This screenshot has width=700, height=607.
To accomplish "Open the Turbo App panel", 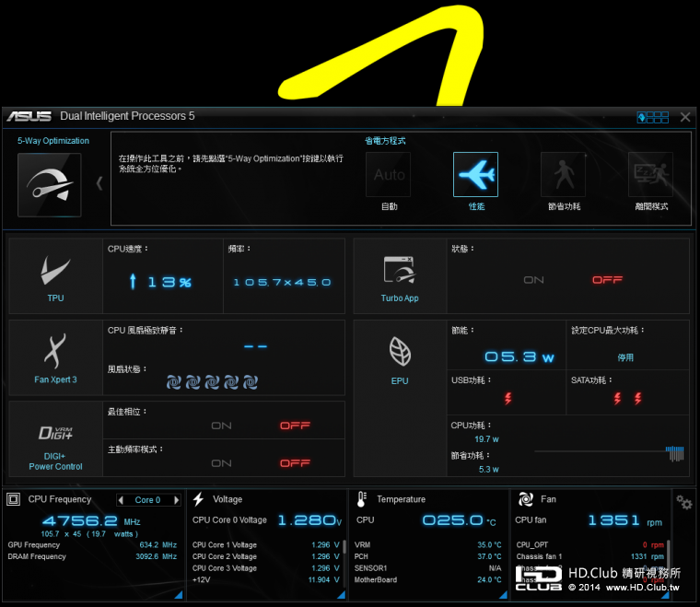I will coord(400,275).
